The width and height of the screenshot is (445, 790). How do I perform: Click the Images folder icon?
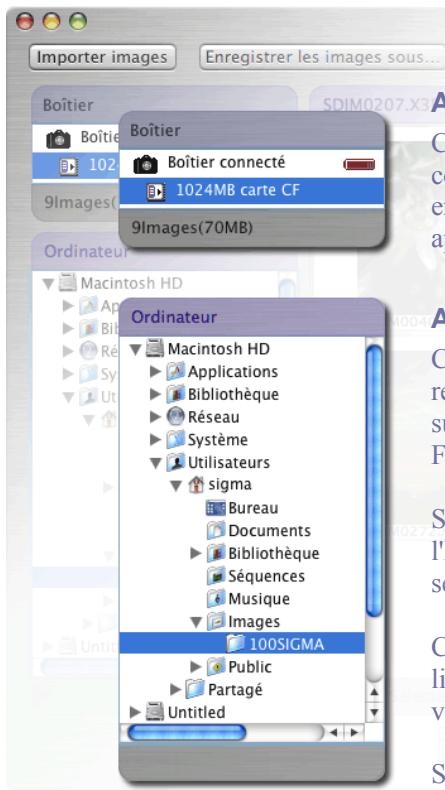click(x=216, y=621)
